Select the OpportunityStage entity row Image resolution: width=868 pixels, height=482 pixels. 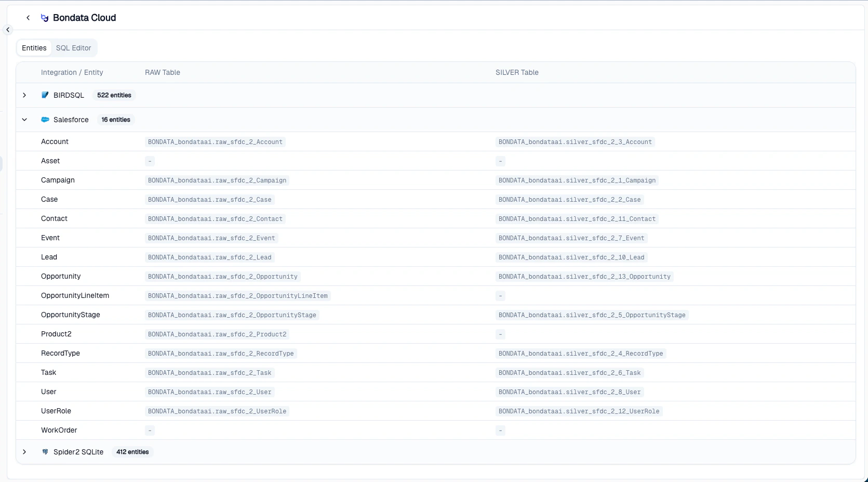pyautogui.click(x=436, y=315)
